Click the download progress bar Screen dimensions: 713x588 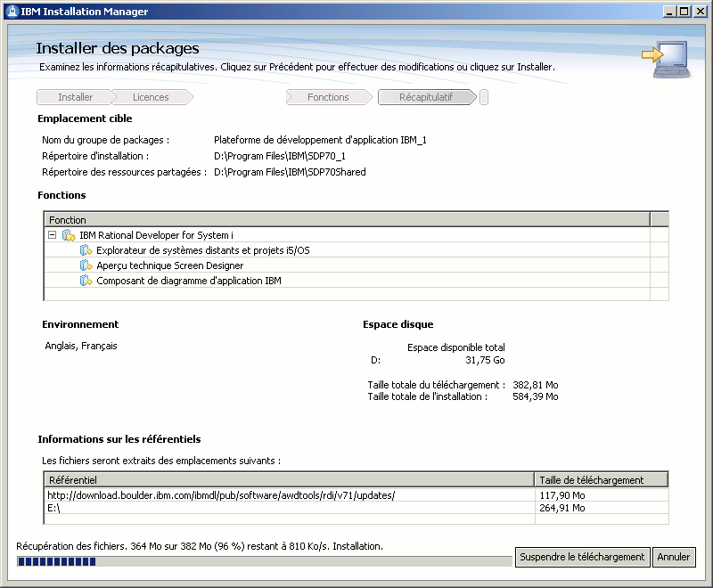(264, 561)
